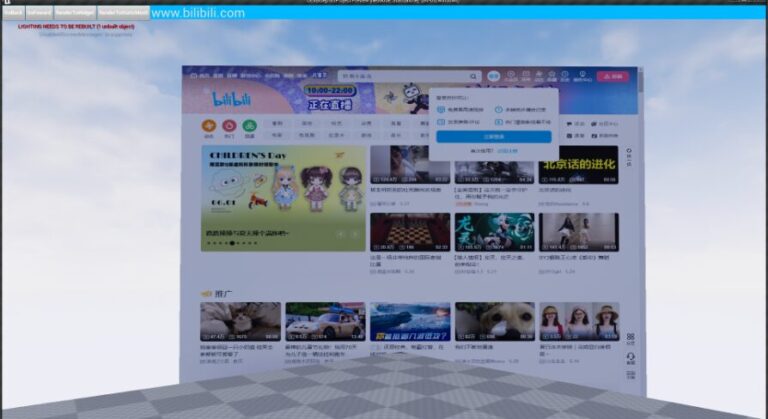Click the 推广 section heading

223,294
